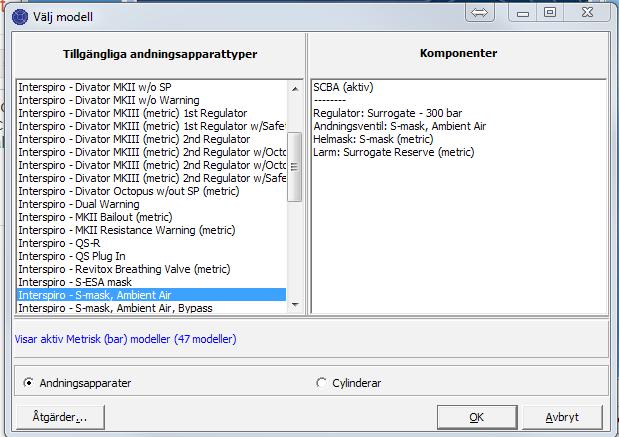Confirm with the OK button
619x437 pixels.
point(477,417)
